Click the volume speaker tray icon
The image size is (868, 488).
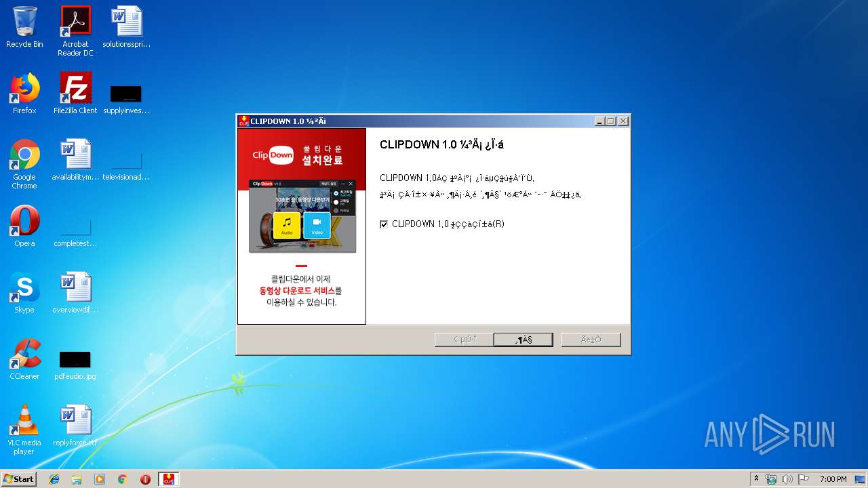tap(787, 479)
